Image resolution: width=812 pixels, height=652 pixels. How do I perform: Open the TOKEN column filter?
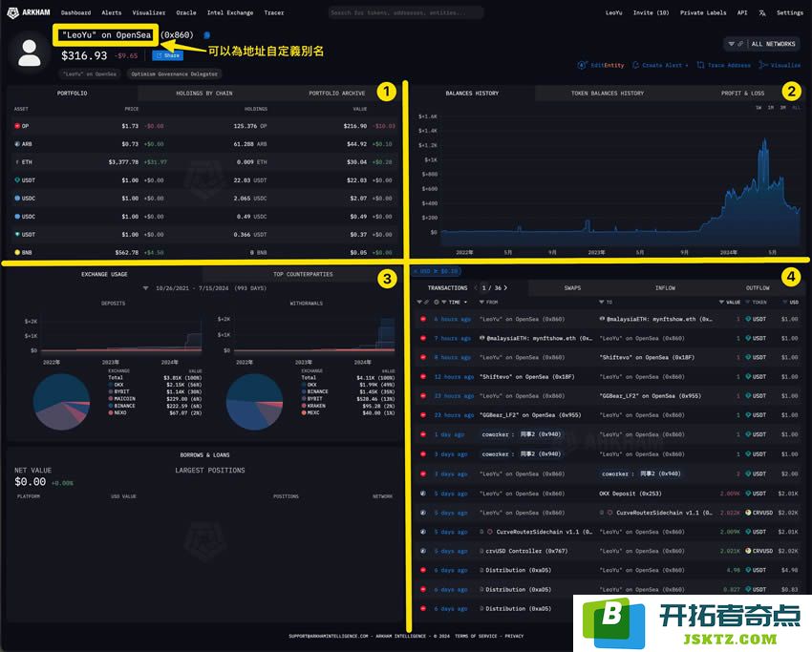tap(748, 303)
